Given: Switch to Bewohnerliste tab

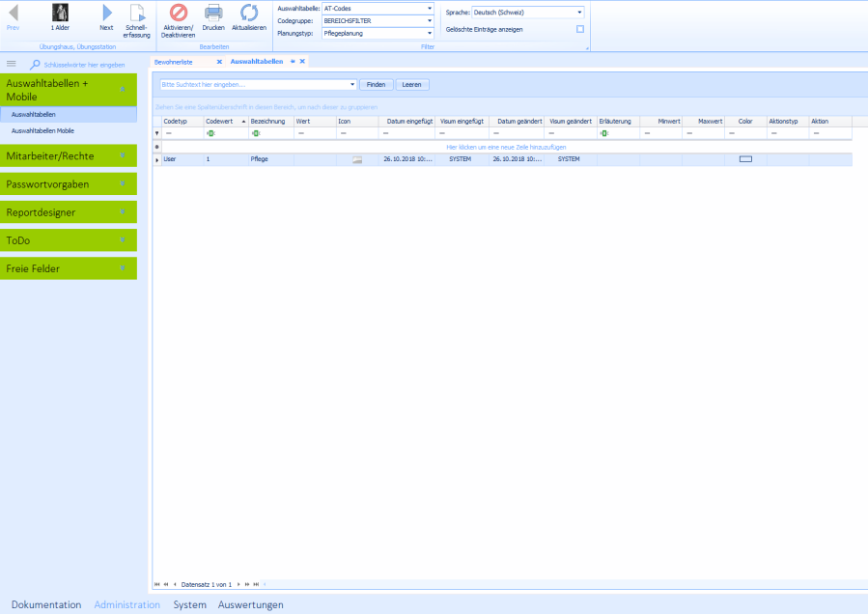Looking at the screenshot, I should (x=173, y=62).
